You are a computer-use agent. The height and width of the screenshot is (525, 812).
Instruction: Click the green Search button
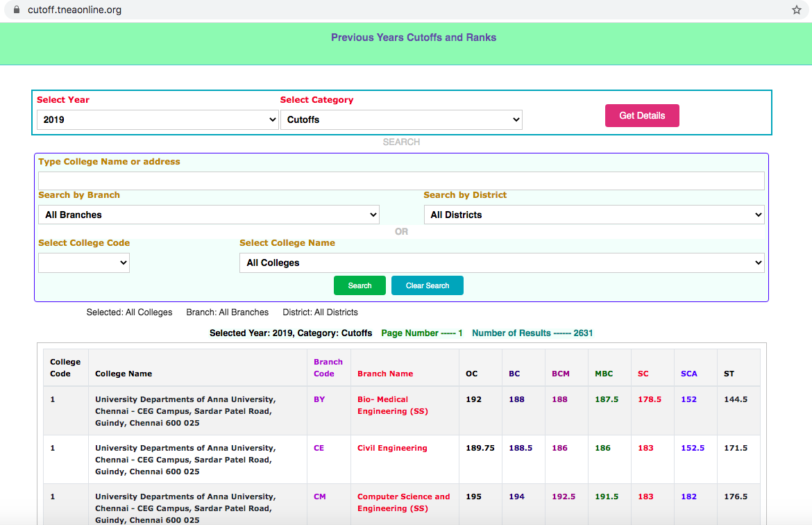tap(360, 285)
